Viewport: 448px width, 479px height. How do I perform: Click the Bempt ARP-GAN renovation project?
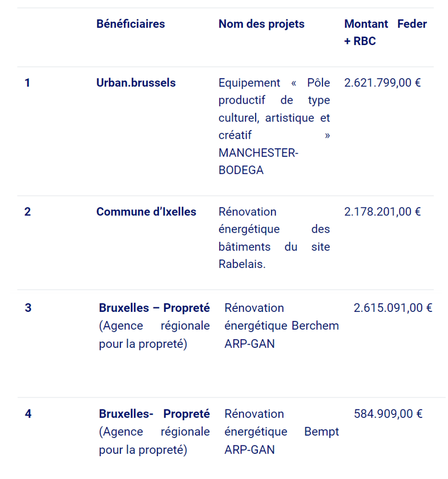tap(281, 432)
